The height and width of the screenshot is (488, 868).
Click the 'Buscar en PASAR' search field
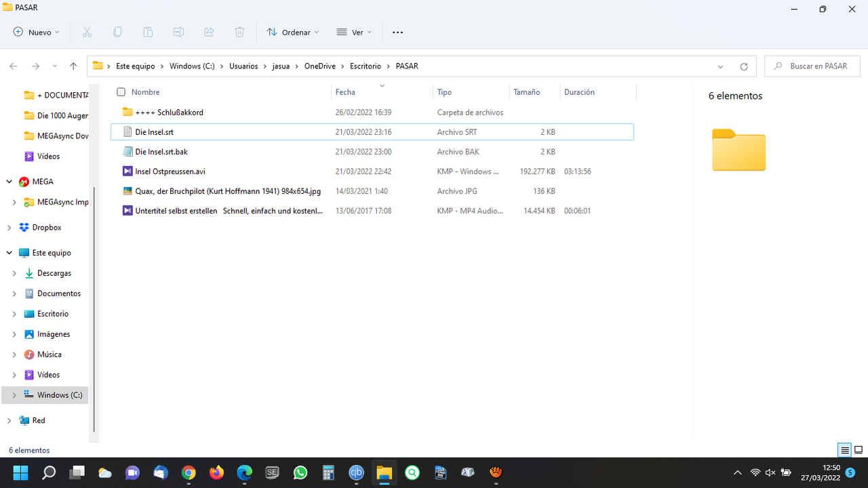pos(812,66)
